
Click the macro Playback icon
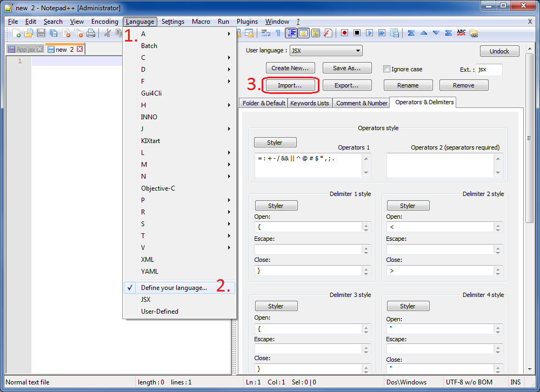click(x=370, y=33)
